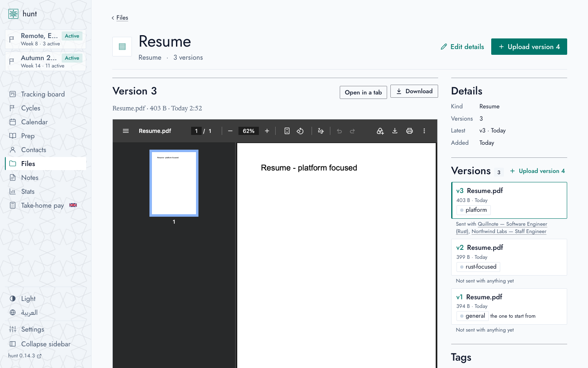Open the Tracking board page
Viewport: 588px width, 368px height.
[46, 94]
